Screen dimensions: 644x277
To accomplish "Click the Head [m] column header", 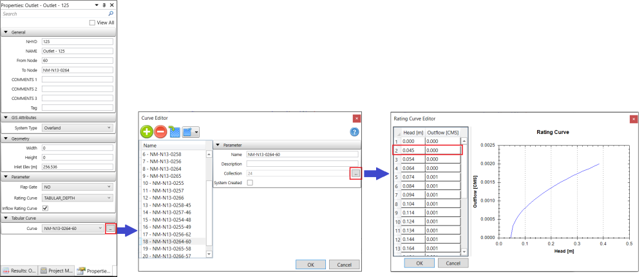I will coord(413,132).
